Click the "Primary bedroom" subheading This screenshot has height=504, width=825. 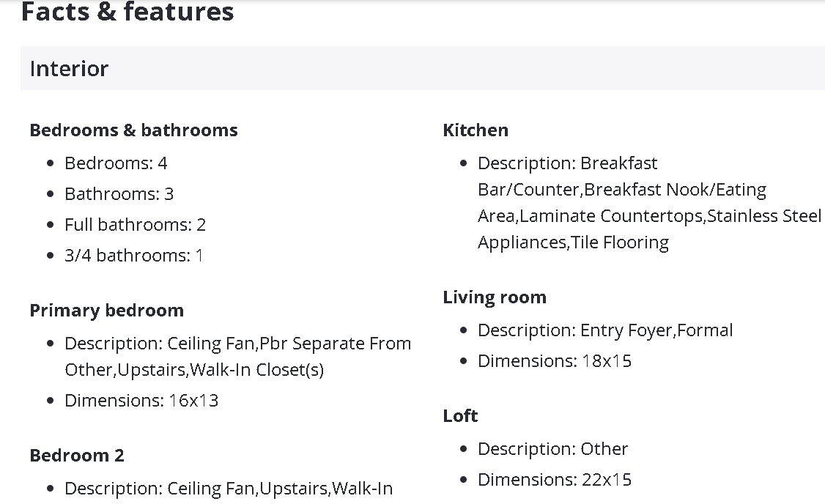[106, 311]
